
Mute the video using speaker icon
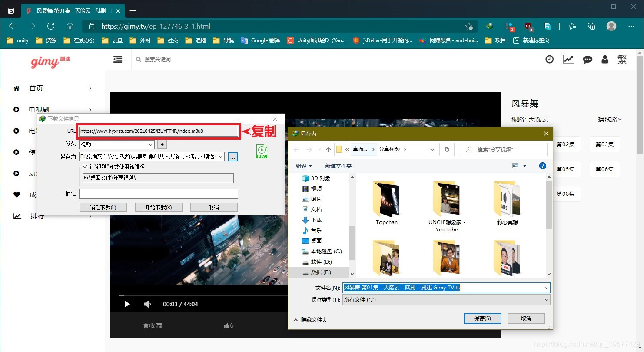coord(147,304)
